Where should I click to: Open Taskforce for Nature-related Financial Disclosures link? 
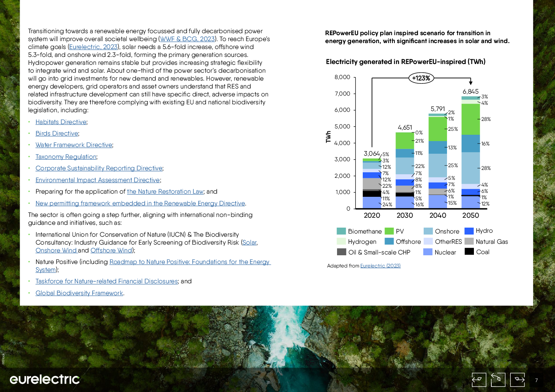(107, 281)
